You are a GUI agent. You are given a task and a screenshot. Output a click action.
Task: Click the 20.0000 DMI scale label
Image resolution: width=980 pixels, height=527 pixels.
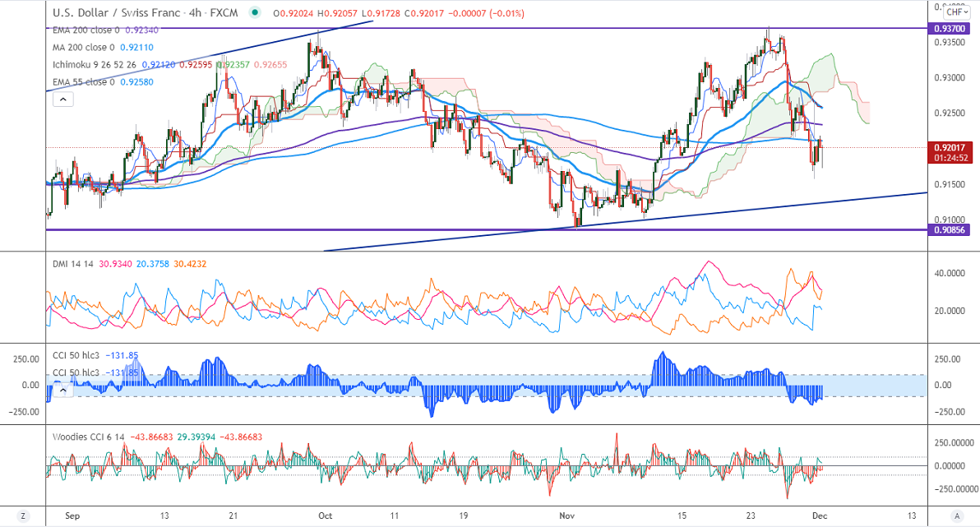pyautogui.click(x=950, y=311)
